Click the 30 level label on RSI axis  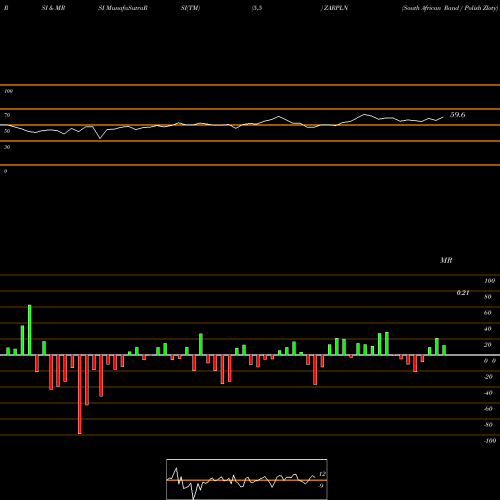[7, 147]
